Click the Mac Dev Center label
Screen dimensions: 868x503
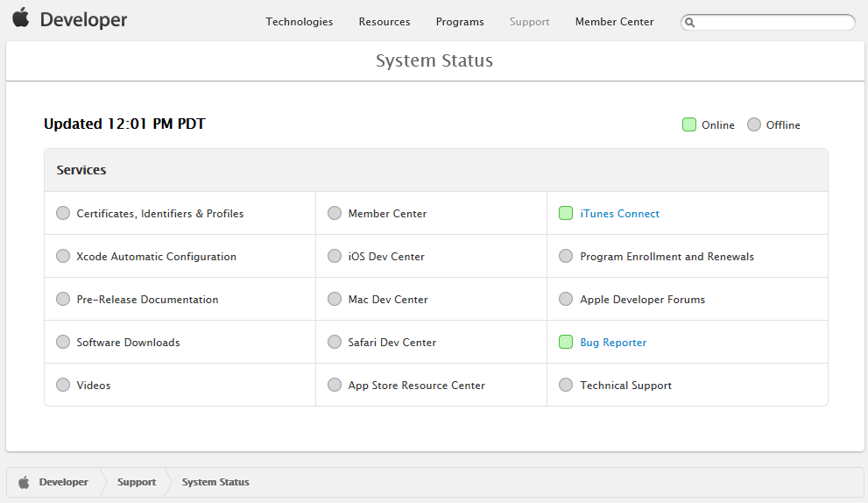(388, 300)
